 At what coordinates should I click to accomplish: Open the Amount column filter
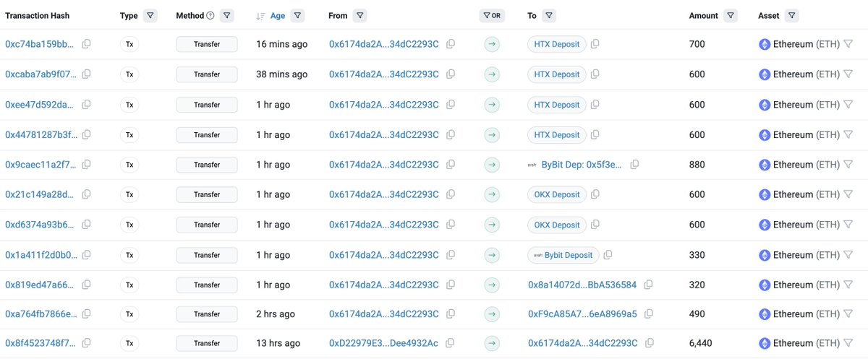coord(731,15)
